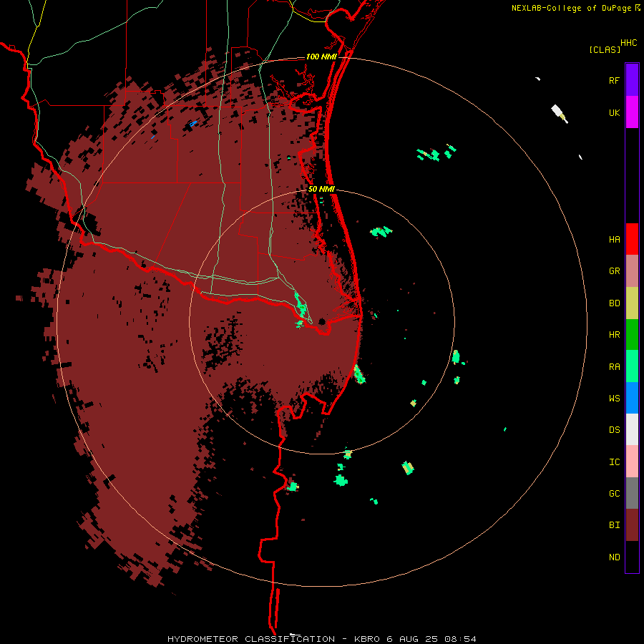Click the "DS" legend label
This screenshot has height=644, width=644.
[614, 430]
